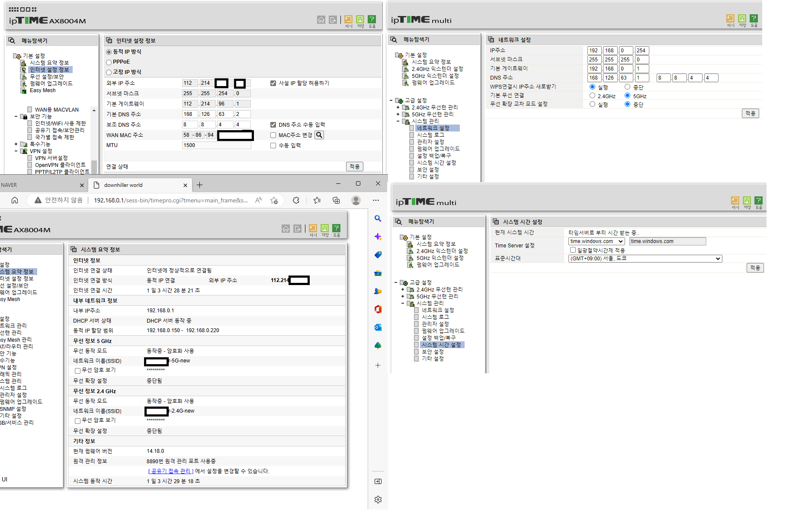Add this page to favorites with star icon
Viewport: 802px width, 532px height.
274,200
